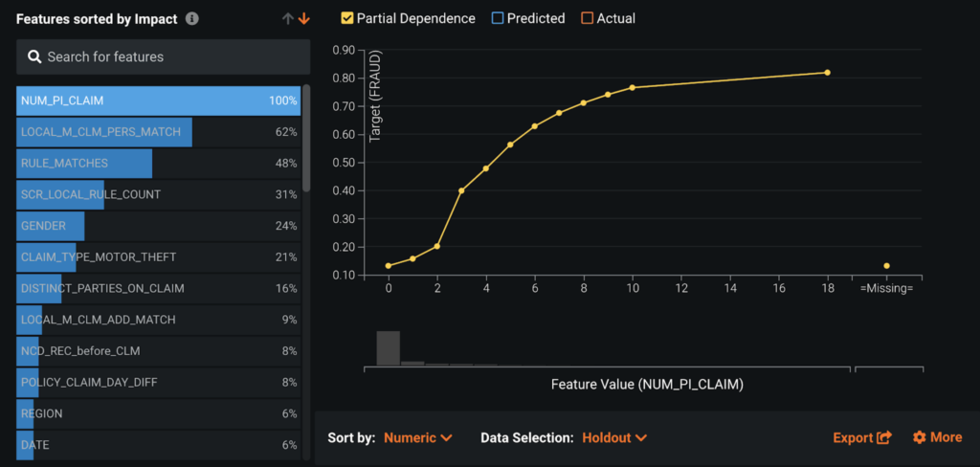Click the info icon beside Features sorted by Impact

tap(192, 18)
